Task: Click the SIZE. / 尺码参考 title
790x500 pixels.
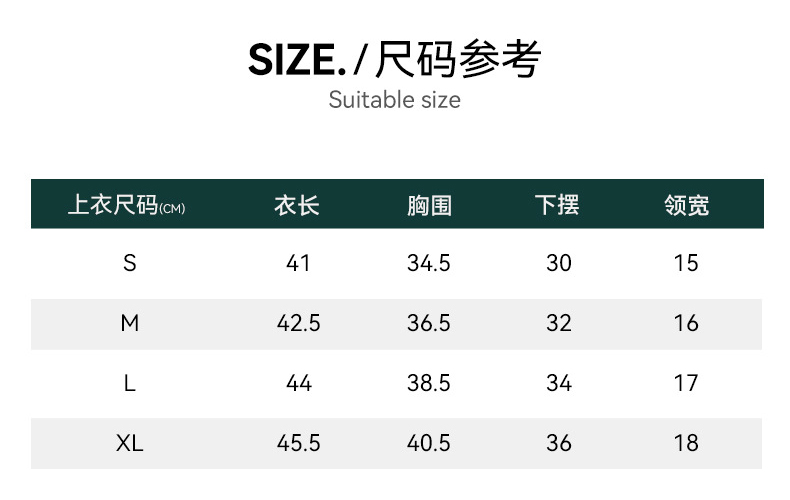Action: (394, 60)
